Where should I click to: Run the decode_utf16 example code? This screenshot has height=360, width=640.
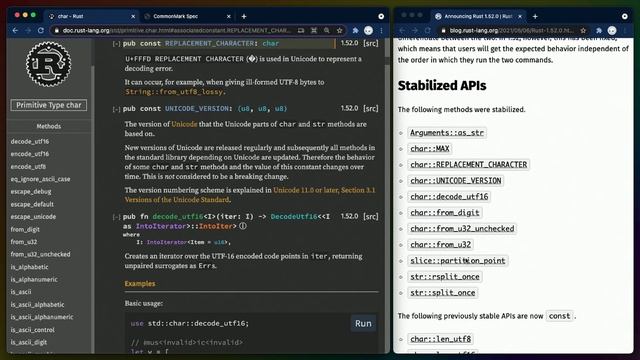tap(363, 323)
